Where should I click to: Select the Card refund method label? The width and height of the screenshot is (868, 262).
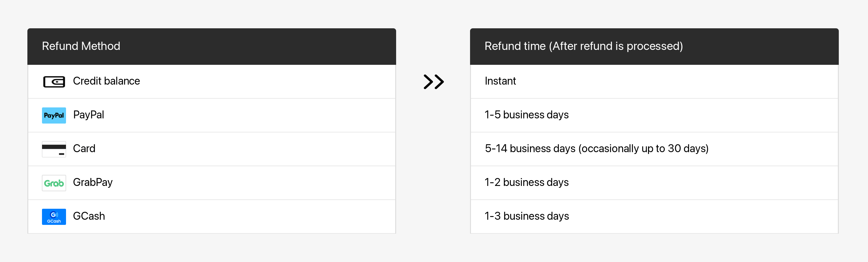pyautogui.click(x=84, y=149)
